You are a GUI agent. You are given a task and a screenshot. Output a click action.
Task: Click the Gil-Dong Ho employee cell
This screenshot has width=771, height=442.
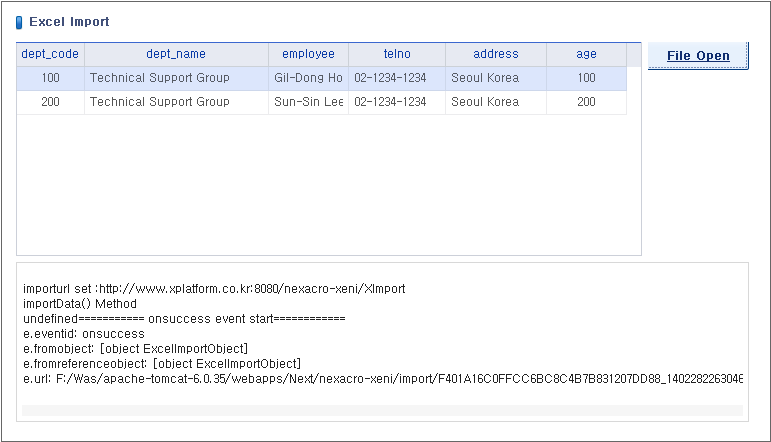point(308,78)
